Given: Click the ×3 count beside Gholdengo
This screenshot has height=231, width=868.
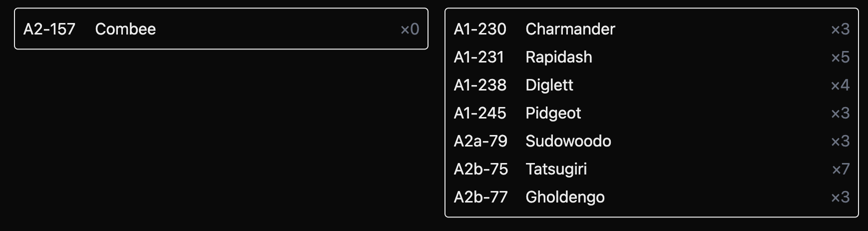Looking at the screenshot, I should pos(840,197).
